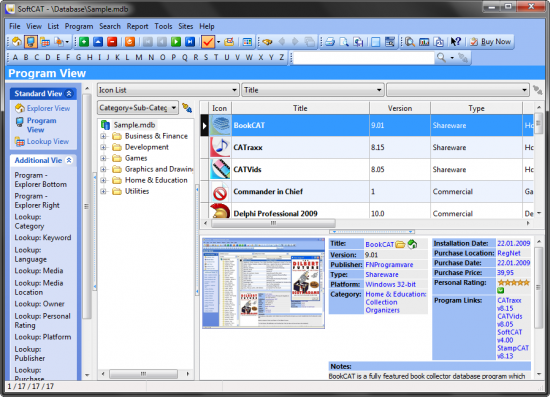Click the RegNet purchase location link
The width and height of the screenshot is (550, 397).
click(x=509, y=253)
